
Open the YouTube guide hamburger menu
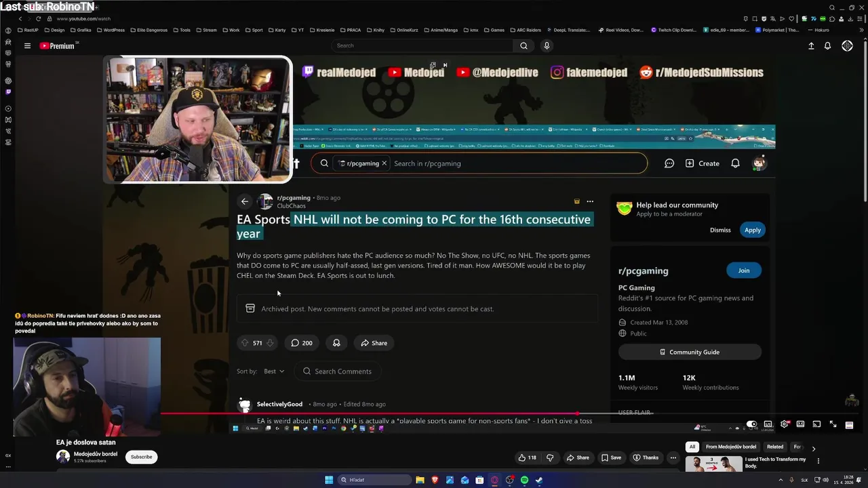click(x=27, y=45)
